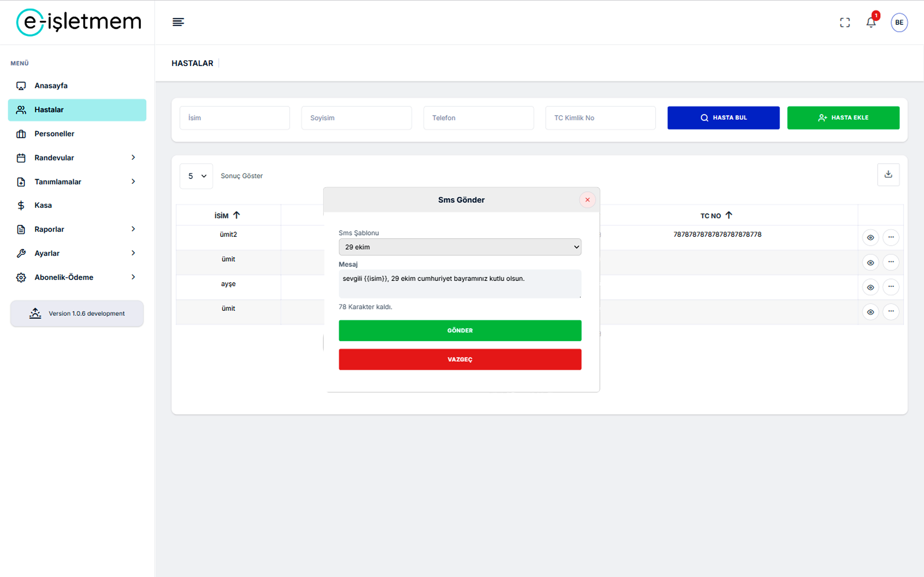Open notifications bell icon
Image resolution: width=924 pixels, height=577 pixels.
[870, 22]
